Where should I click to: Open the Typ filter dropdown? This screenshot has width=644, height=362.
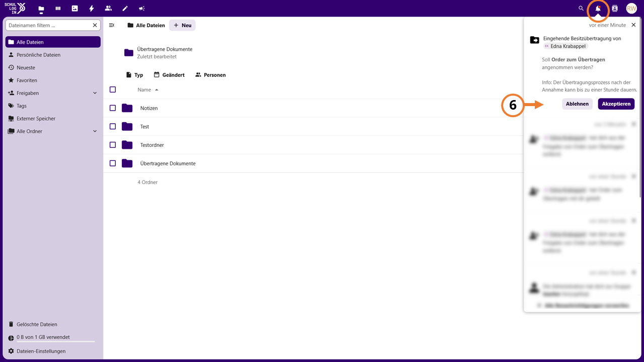134,75
